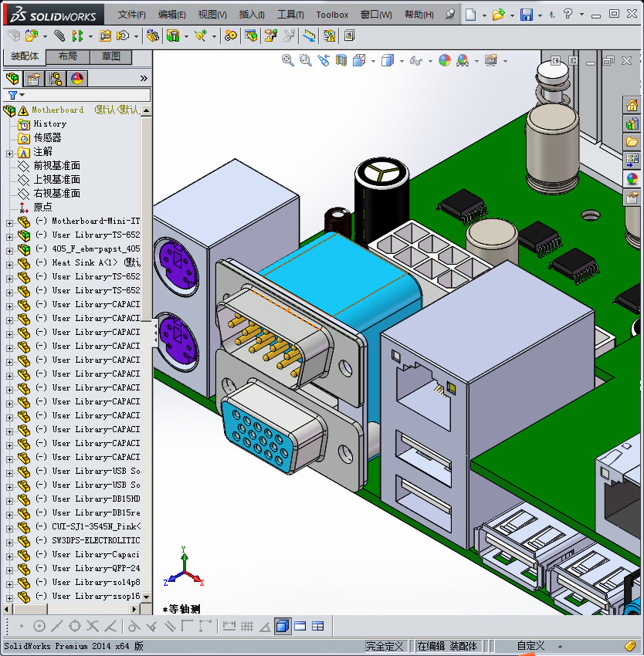Image resolution: width=644 pixels, height=656 pixels.
Task: Click the Appearances color ball in the task pane
Action: (632, 178)
